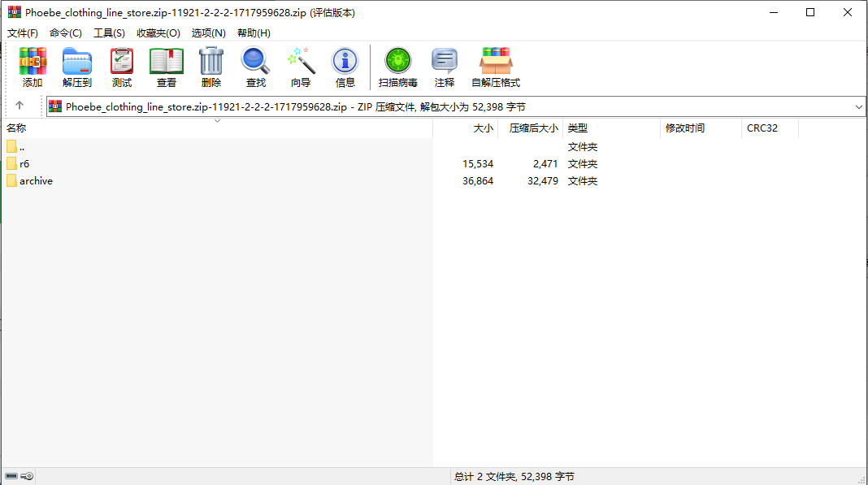Open the 工具(S) menu

[109, 33]
